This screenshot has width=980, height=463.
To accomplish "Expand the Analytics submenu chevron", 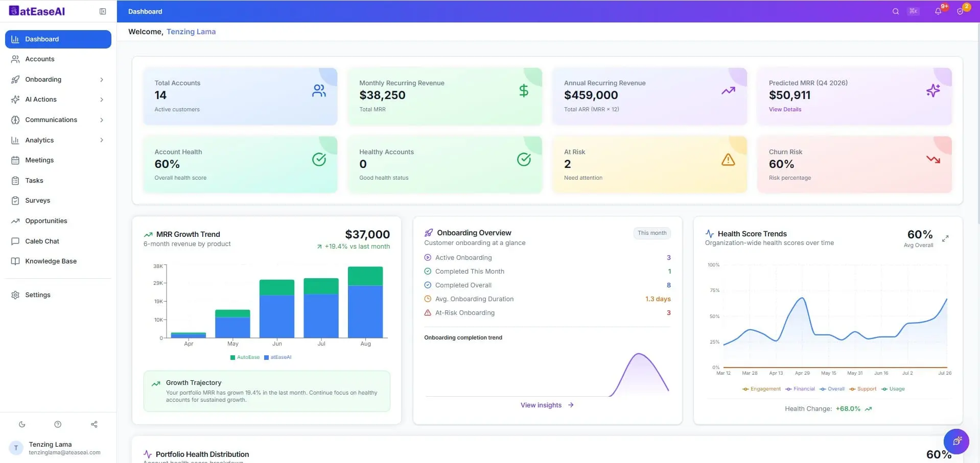I will (x=102, y=140).
